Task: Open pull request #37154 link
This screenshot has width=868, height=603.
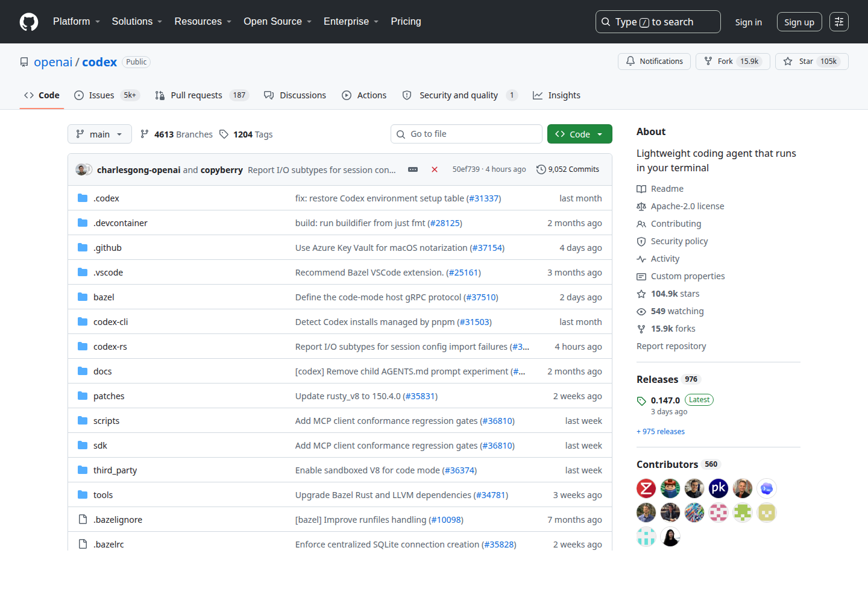Action: 487,248
